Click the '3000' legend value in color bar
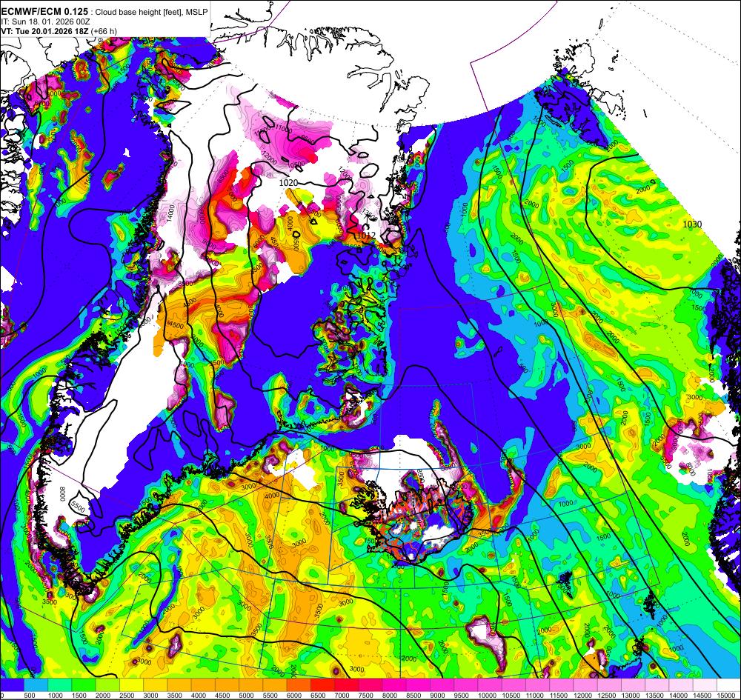Screen dimensions: 741x700 (x=151, y=696)
